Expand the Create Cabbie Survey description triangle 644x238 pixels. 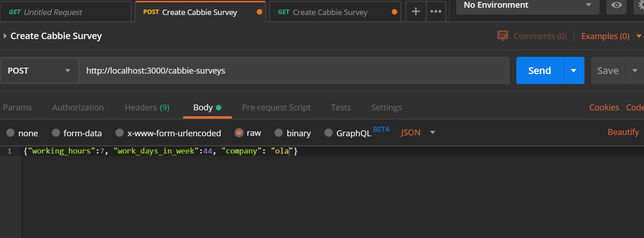[5, 36]
